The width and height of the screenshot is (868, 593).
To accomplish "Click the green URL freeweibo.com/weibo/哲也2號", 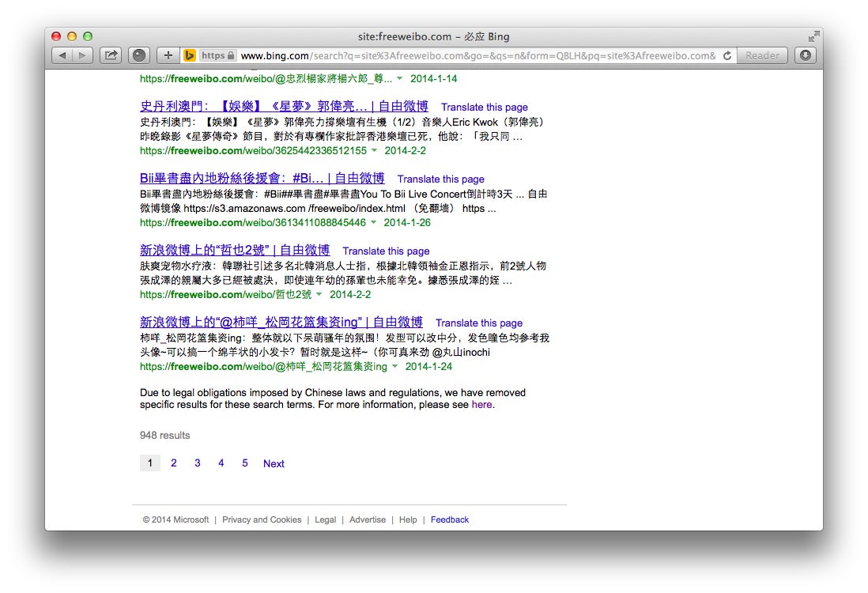I will [225, 295].
